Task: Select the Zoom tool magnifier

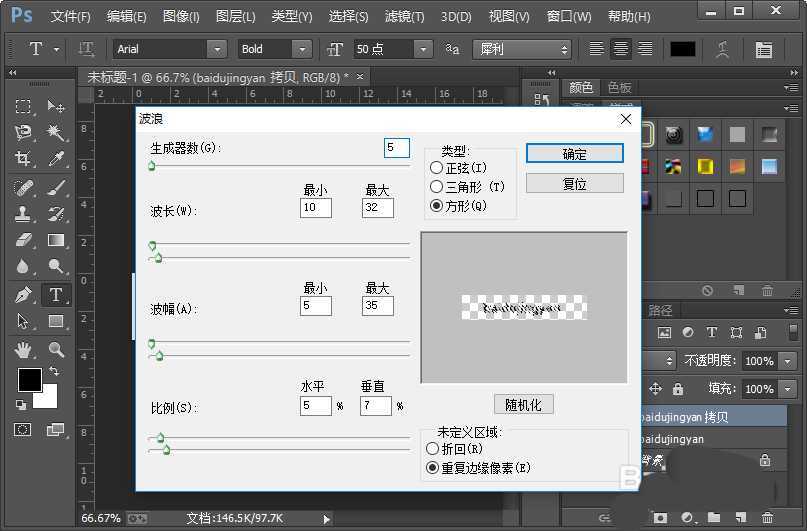Action: click(56, 350)
